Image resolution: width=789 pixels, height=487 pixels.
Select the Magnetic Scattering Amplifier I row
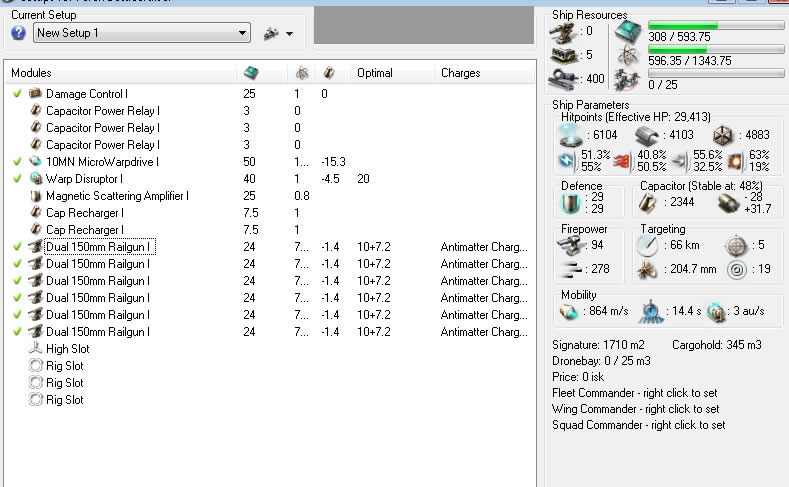(270, 196)
